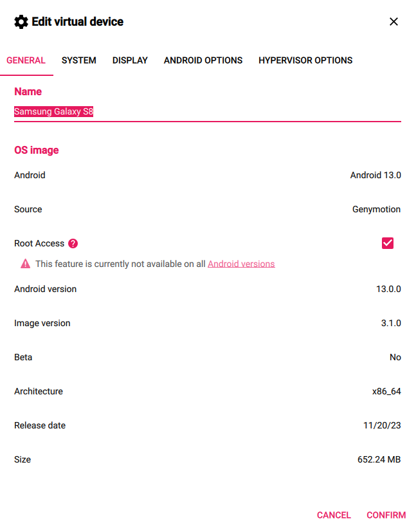Viewport: 416px width, 532px height.
Task: Follow the Android versions link
Action: tap(241, 264)
